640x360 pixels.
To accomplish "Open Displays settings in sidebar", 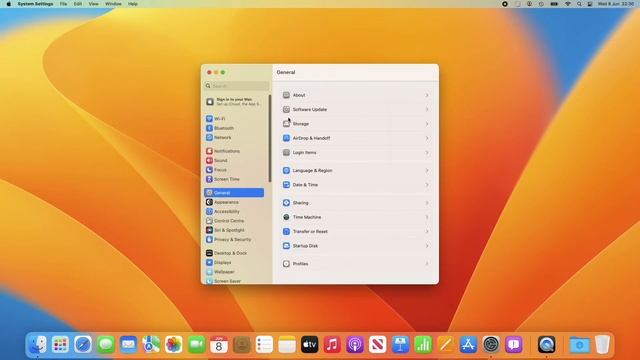I will point(234,262).
